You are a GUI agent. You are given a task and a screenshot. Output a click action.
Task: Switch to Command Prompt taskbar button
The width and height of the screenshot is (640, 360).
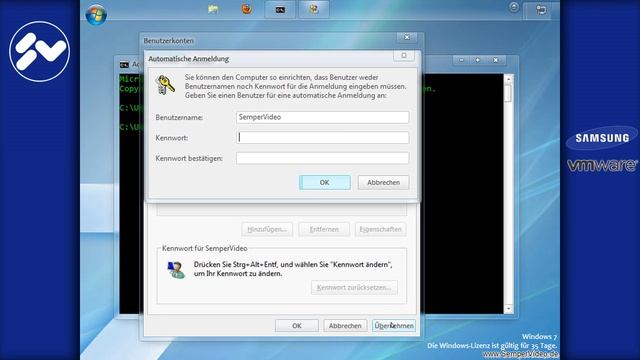coord(280,9)
